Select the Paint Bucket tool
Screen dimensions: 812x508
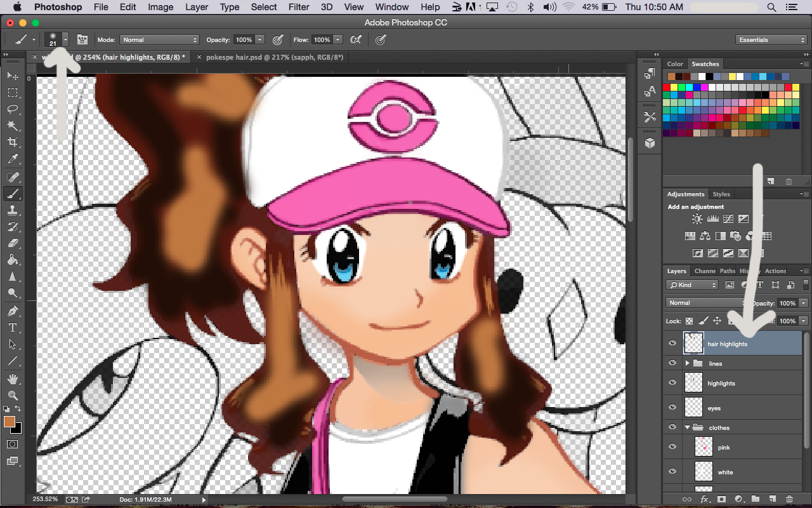point(13,260)
